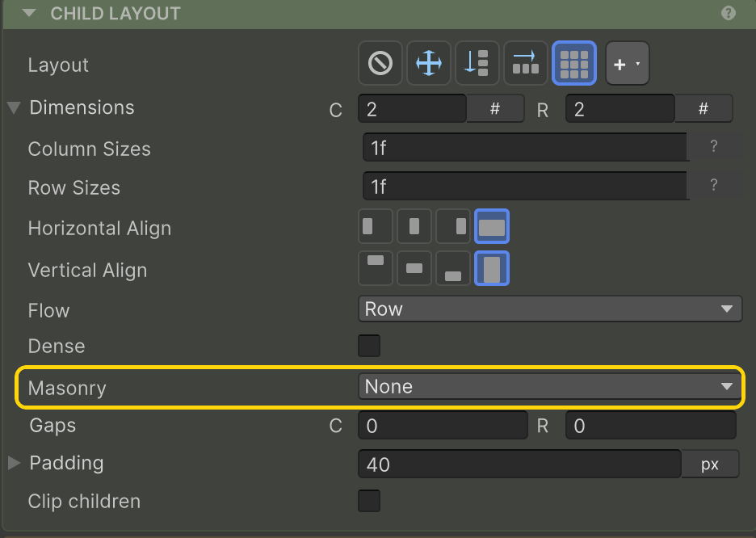Click the Vertical Align label
This screenshot has width=756, height=538.
pyautogui.click(x=88, y=270)
